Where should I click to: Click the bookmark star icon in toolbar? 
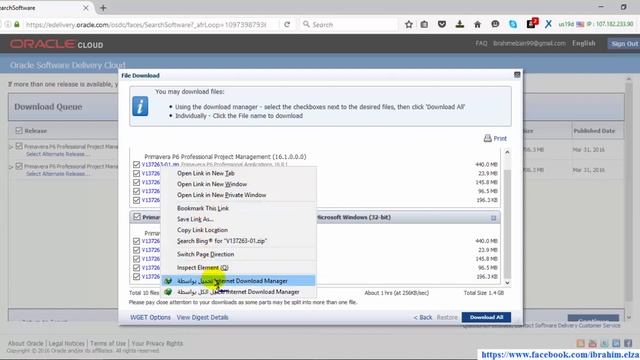[409, 24]
